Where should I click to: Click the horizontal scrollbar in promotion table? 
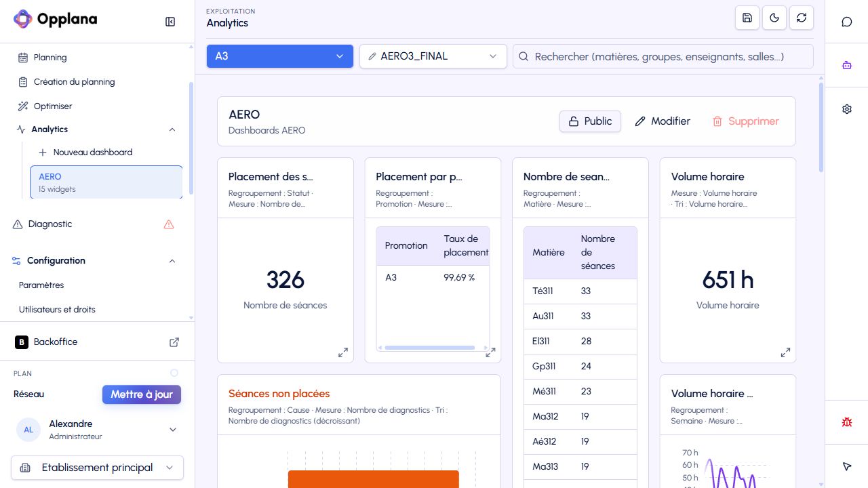point(430,348)
